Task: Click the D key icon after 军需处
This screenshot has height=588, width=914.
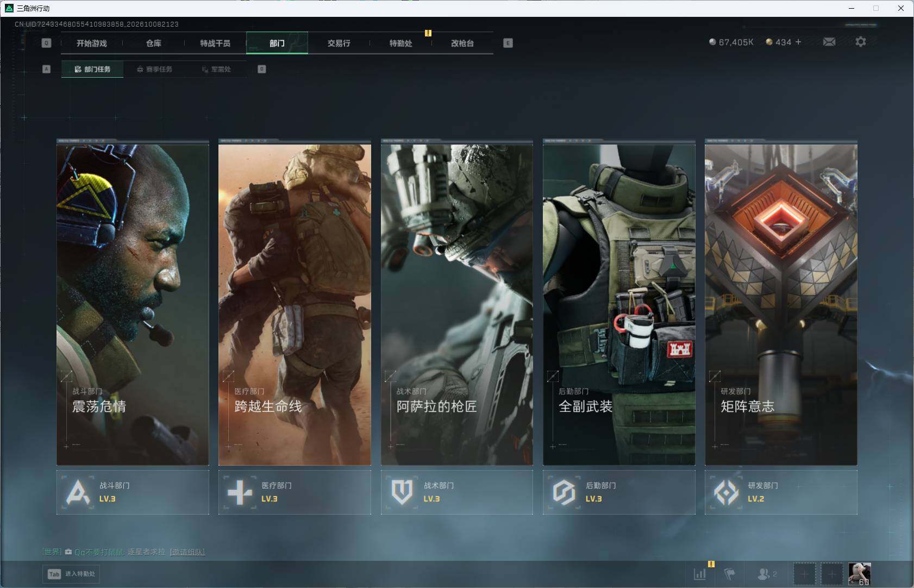Action: (262, 69)
